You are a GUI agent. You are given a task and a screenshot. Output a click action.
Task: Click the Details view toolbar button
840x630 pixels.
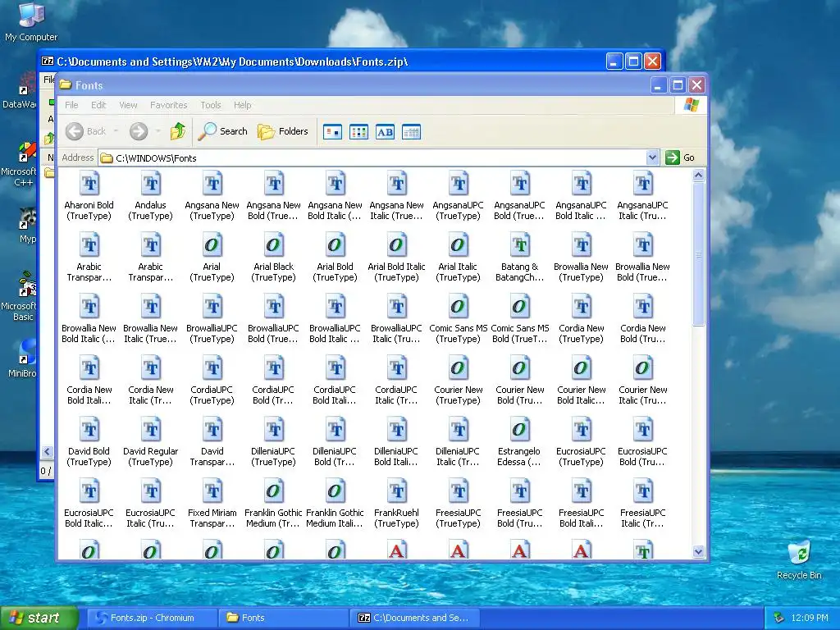[412, 132]
